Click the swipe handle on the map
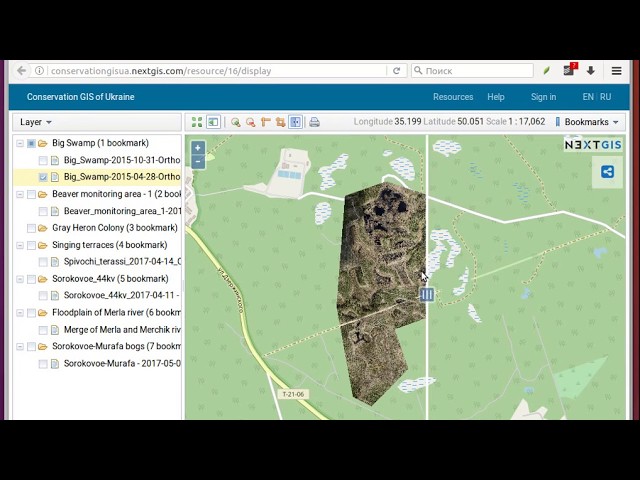This screenshot has height=480, width=640. (x=427, y=294)
